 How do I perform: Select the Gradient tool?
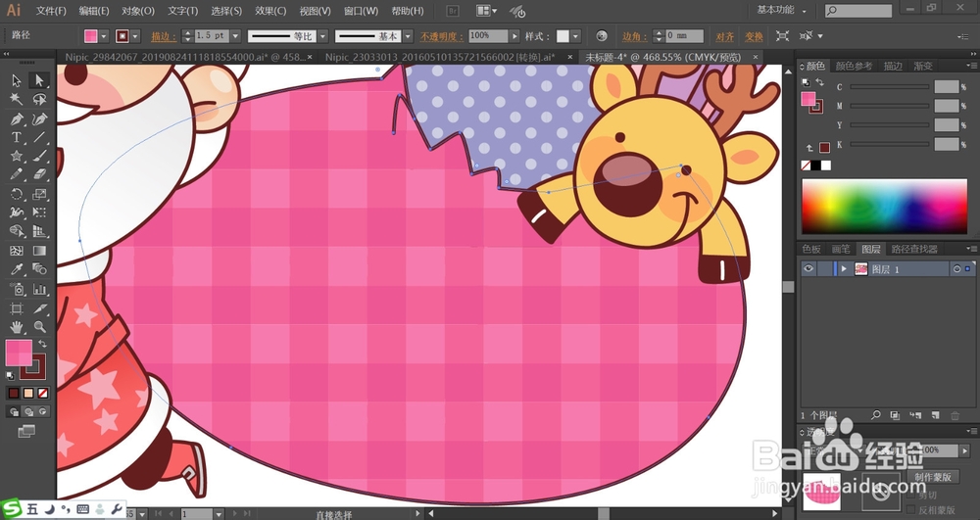tap(39, 251)
